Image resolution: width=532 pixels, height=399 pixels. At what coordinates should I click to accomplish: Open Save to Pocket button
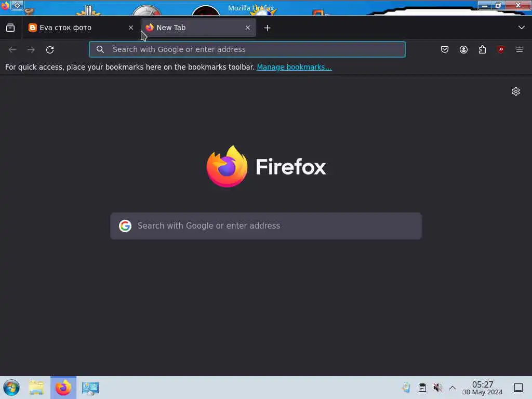point(445,49)
